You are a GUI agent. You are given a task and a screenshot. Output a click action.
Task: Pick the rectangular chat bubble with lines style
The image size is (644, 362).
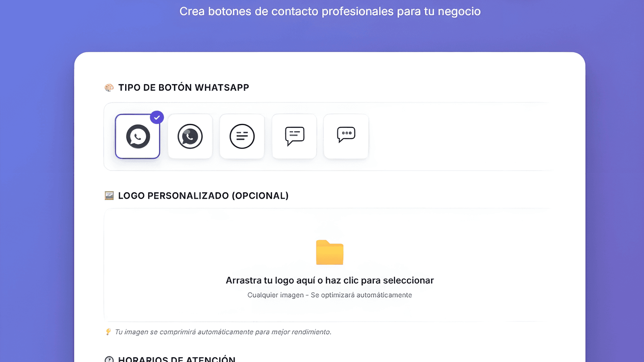pos(294,136)
